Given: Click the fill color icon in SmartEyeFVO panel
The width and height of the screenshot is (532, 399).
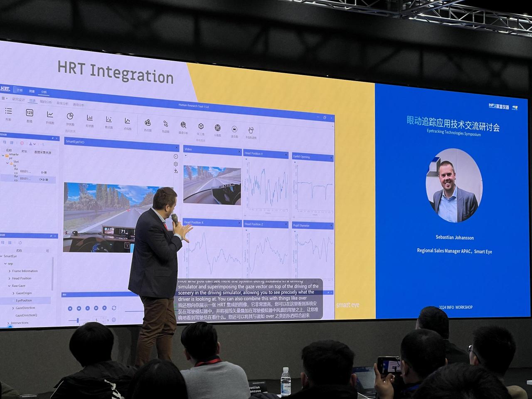Looking at the screenshot, I should pos(176,171).
